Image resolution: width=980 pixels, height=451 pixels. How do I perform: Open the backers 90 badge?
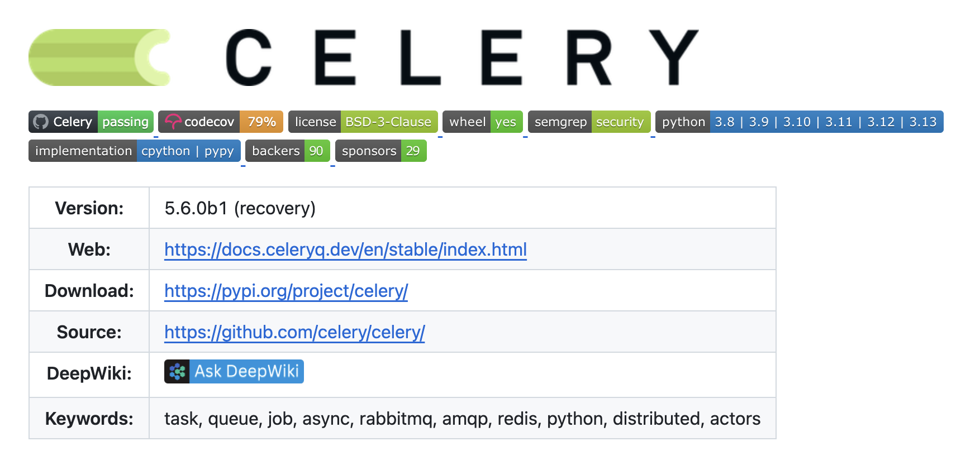click(x=287, y=151)
